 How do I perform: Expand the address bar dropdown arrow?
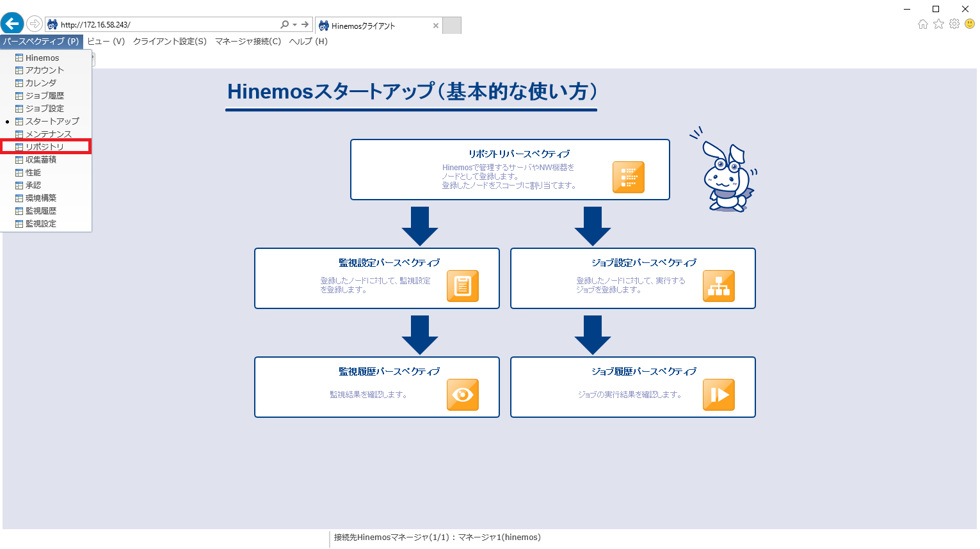(294, 24)
